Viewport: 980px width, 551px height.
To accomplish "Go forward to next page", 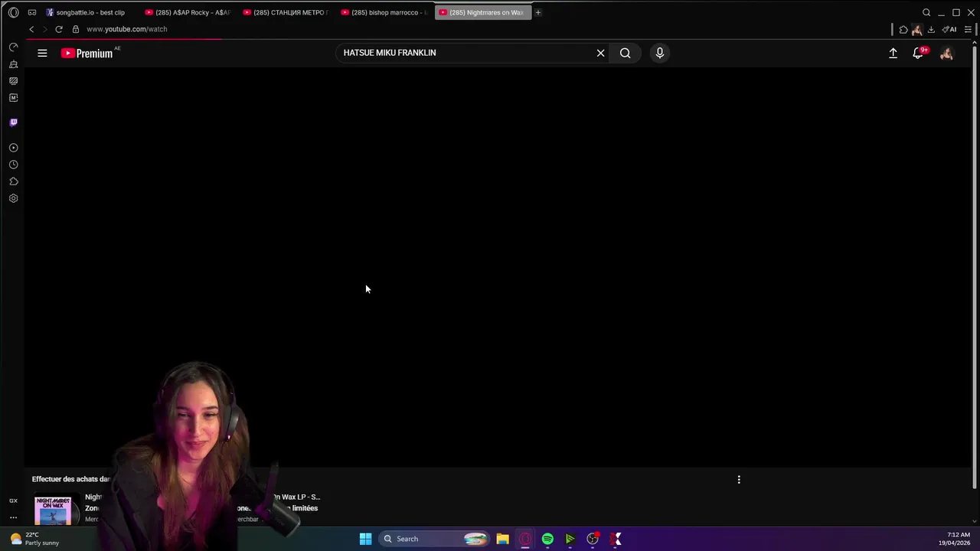I will [44, 29].
